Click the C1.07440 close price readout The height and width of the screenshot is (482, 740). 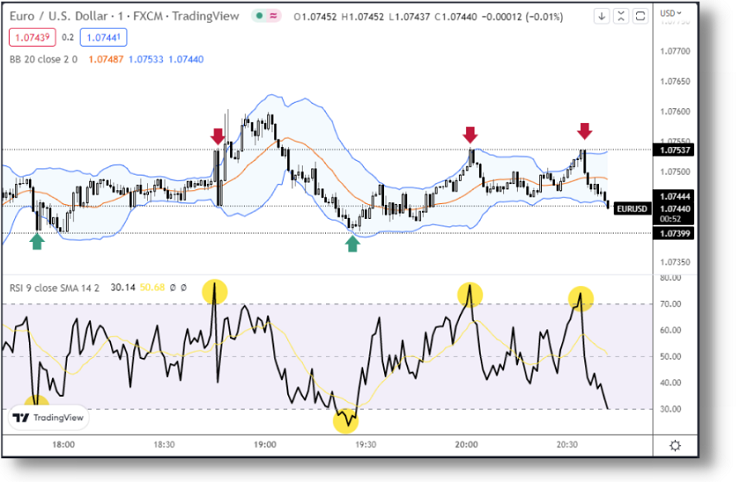(x=456, y=17)
